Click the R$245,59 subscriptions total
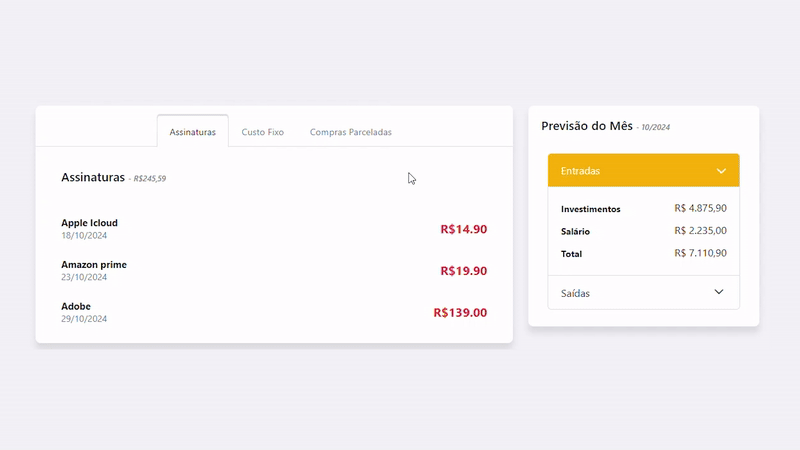This screenshot has height=450, width=800. click(x=149, y=179)
